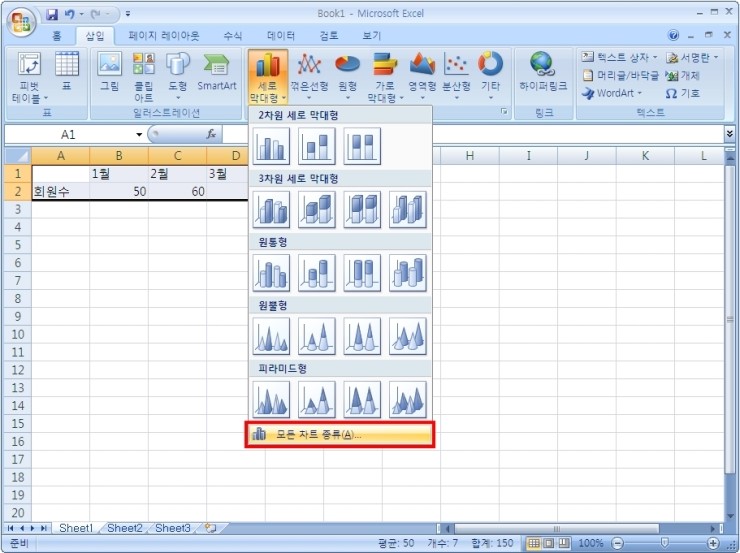Open the Sheet2 worksheet tab

point(125,528)
